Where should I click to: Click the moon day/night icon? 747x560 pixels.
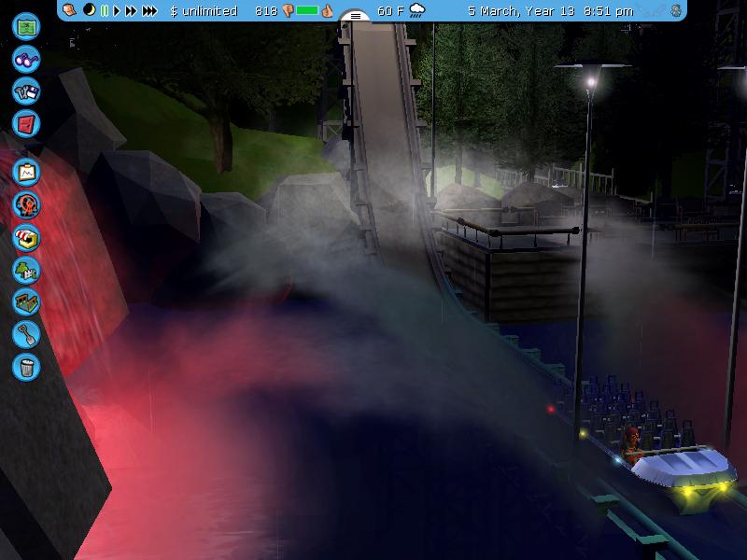[x=89, y=9]
